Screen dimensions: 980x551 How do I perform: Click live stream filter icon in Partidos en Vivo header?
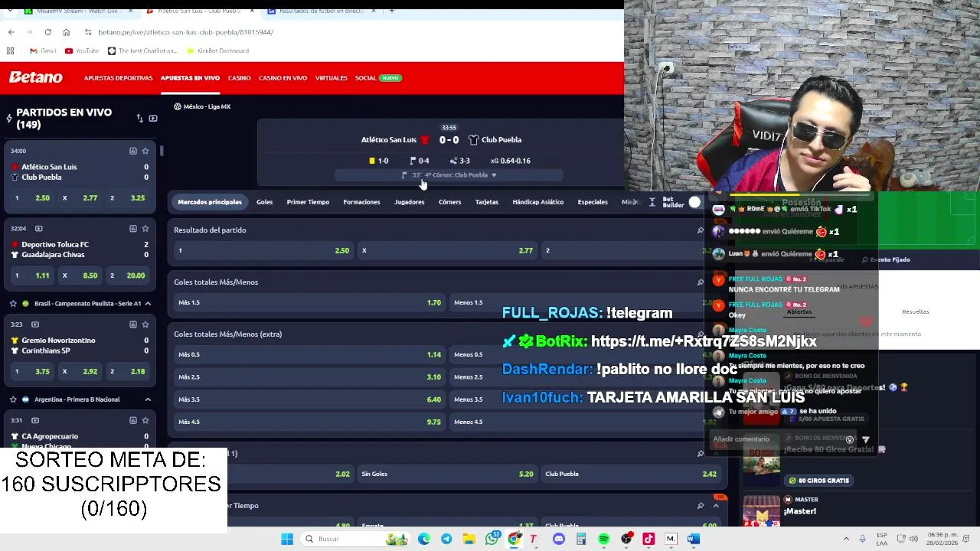pos(152,119)
